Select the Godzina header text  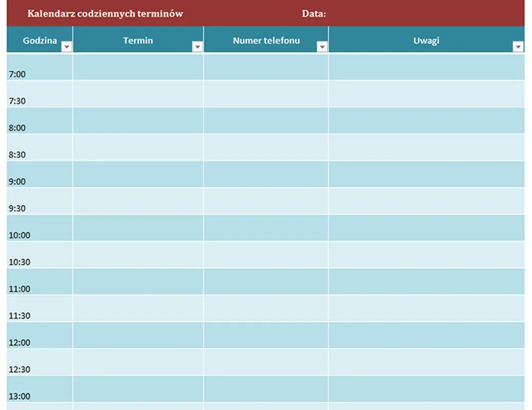pyautogui.click(x=39, y=40)
